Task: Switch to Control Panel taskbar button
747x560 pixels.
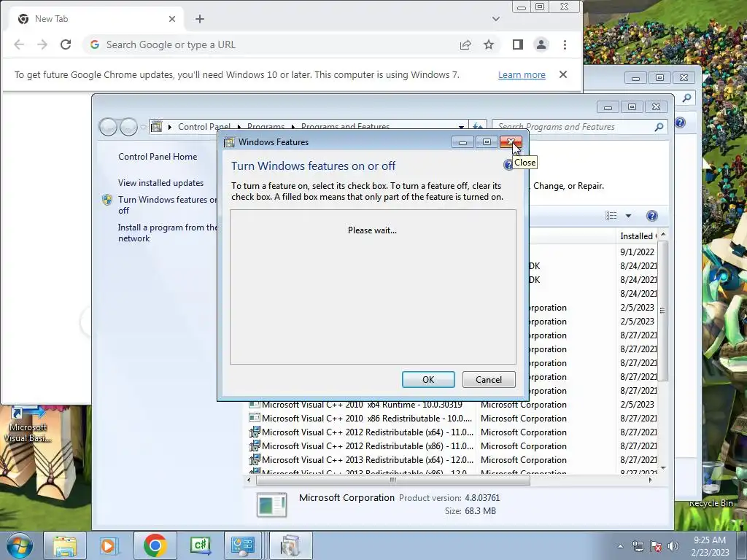Action: (x=243, y=545)
